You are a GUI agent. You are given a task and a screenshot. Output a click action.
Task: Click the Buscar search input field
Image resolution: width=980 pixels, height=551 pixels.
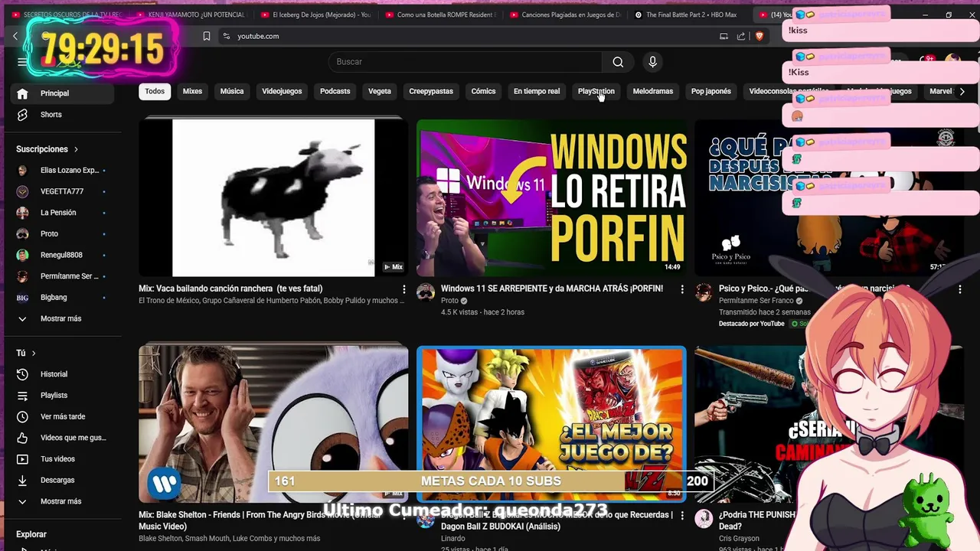pyautogui.click(x=465, y=62)
